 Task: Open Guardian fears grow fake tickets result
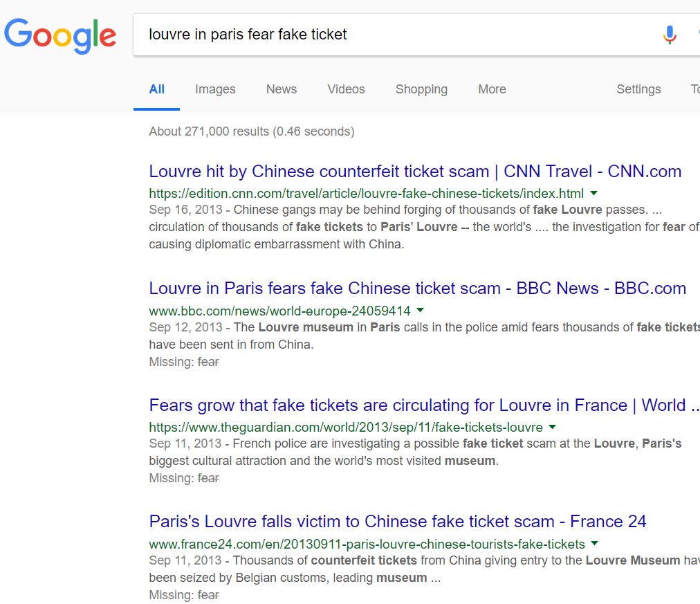(x=424, y=405)
